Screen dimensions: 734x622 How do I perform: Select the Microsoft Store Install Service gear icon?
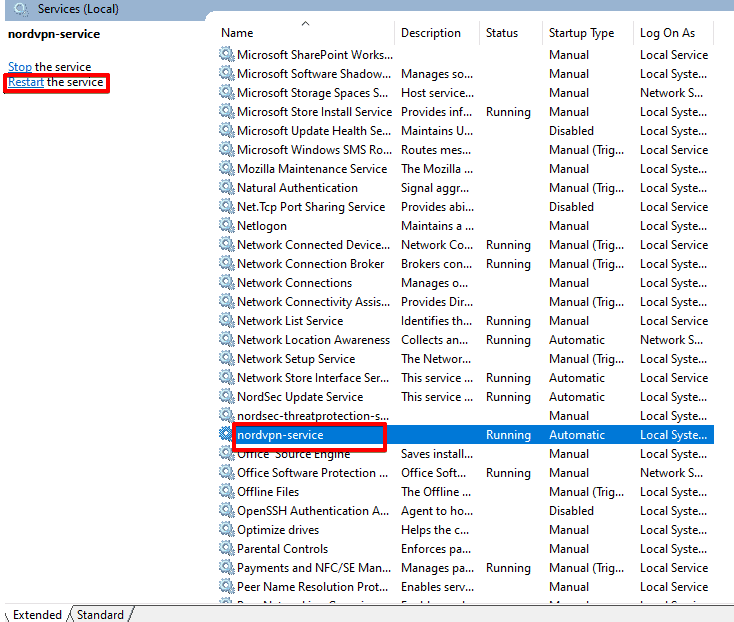[227, 112]
